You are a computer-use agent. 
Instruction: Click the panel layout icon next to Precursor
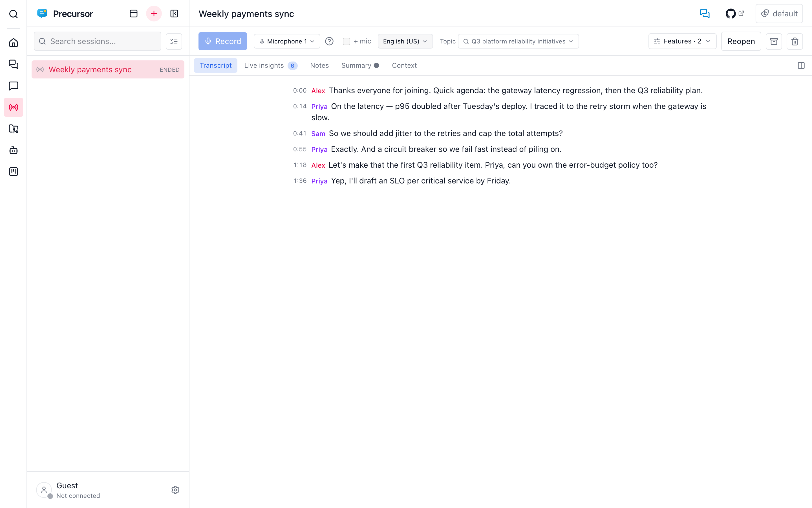pyautogui.click(x=134, y=14)
